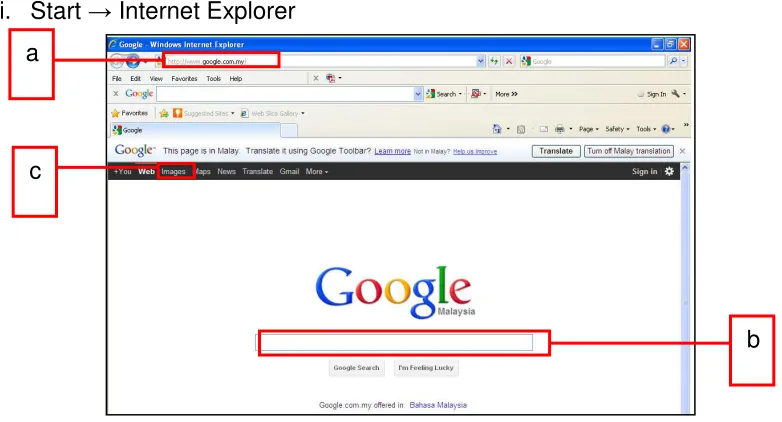Open the Suggested Sites dropdown
This screenshot has height=422, width=782.
(x=232, y=113)
